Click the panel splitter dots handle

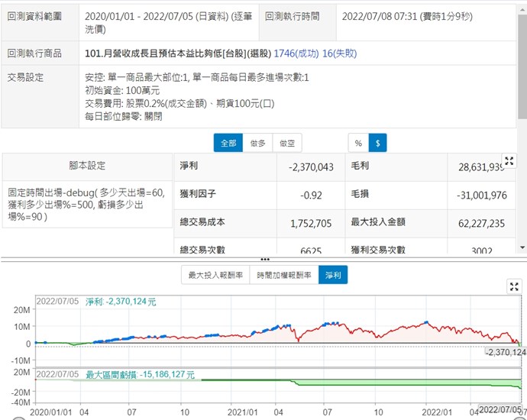[x=264, y=260]
